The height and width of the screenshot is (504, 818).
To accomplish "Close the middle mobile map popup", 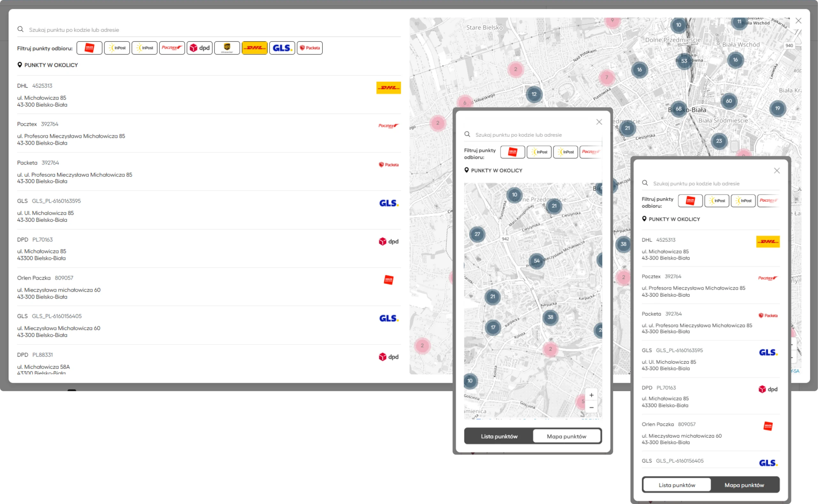I will [599, 122].
